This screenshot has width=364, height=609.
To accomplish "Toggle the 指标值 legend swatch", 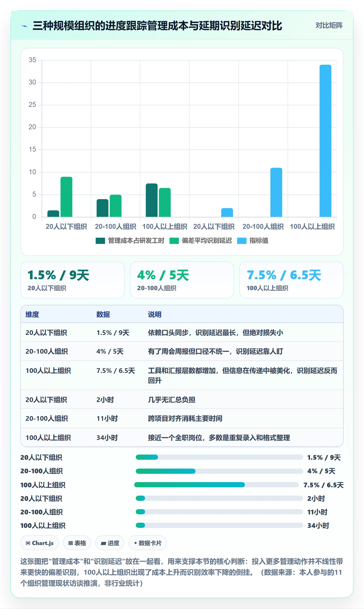I will click(242, 241).
